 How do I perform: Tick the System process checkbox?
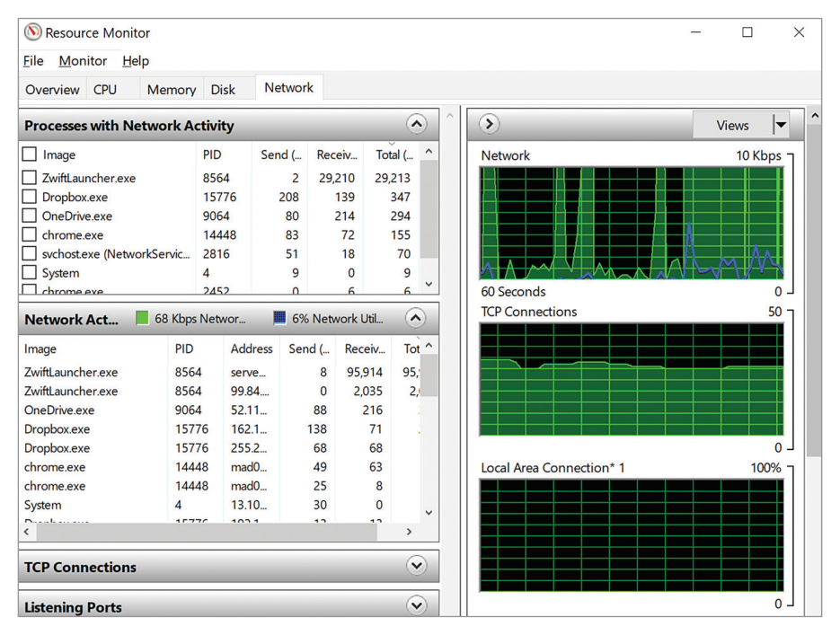coord(30,272)
